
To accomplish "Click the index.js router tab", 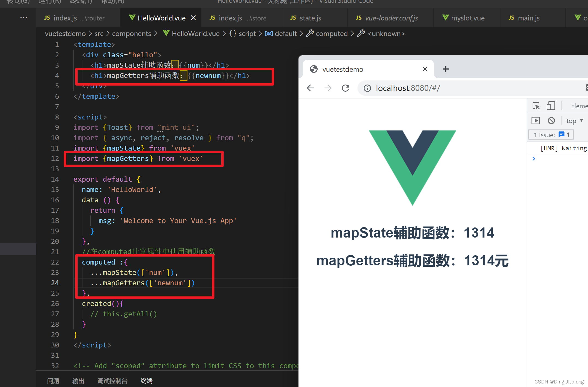I will tap(70, 18).
